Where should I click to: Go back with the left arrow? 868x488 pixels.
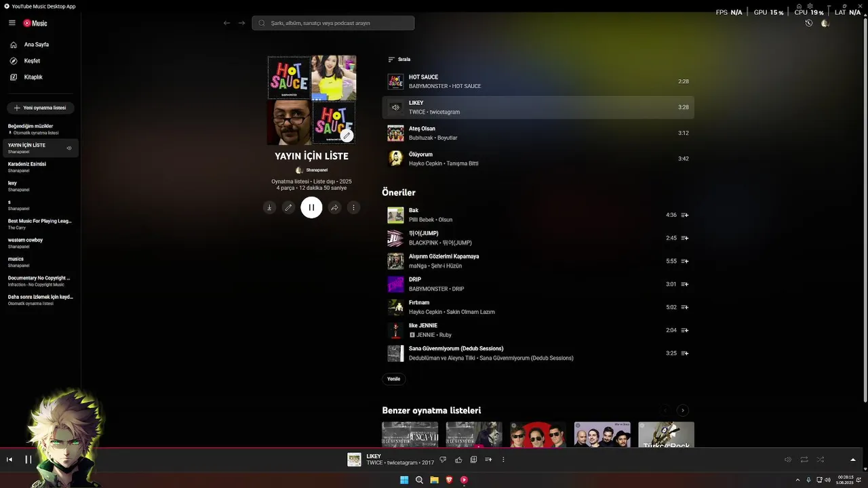[x=227, y=23]
